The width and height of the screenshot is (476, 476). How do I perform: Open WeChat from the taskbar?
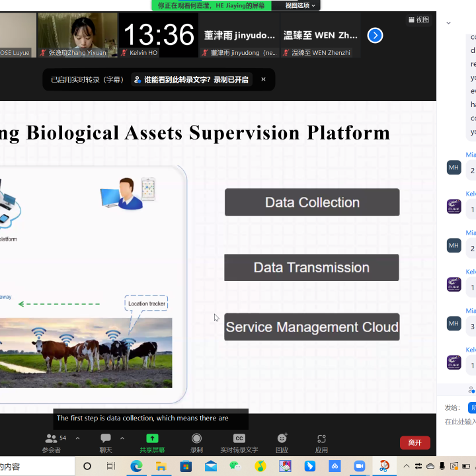point(235,466)
